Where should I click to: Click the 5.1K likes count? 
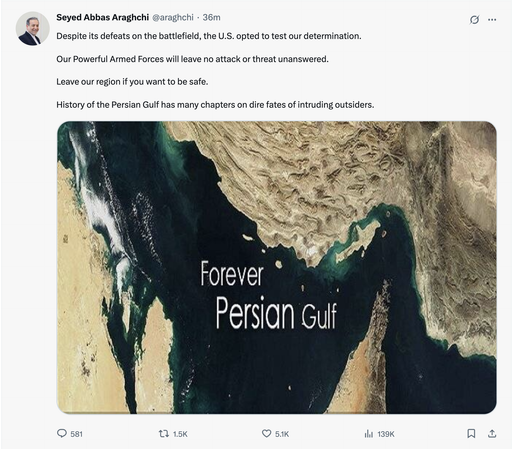[282, 434]
